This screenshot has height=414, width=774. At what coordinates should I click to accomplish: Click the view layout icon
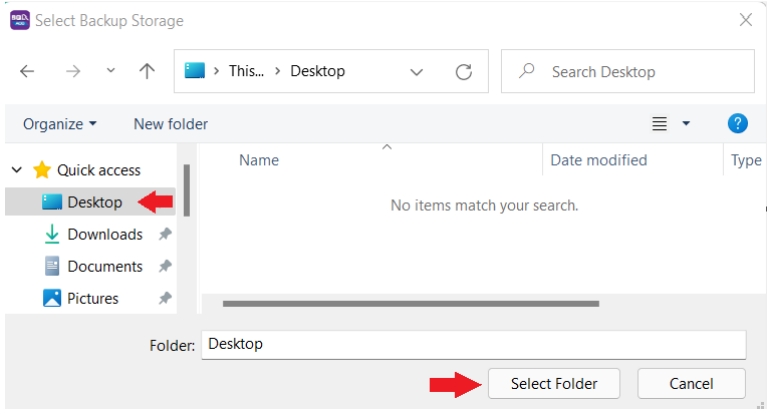click(x=659, y=124)
